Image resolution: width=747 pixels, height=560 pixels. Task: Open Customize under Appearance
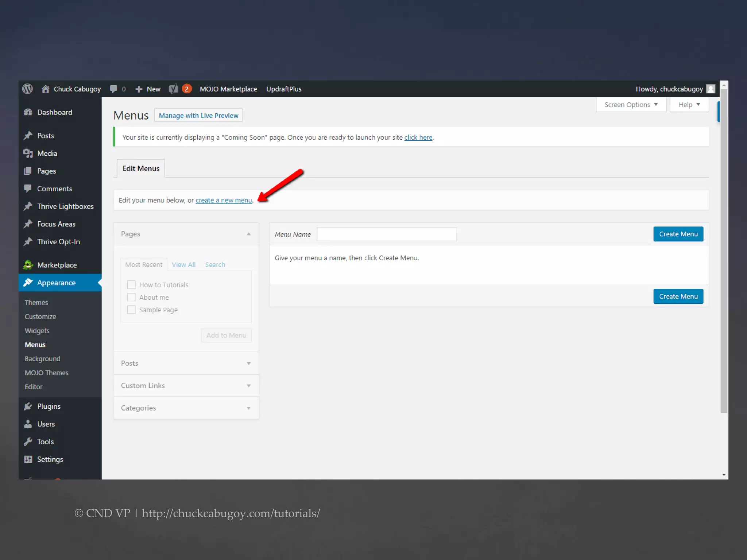coord(40,316)
